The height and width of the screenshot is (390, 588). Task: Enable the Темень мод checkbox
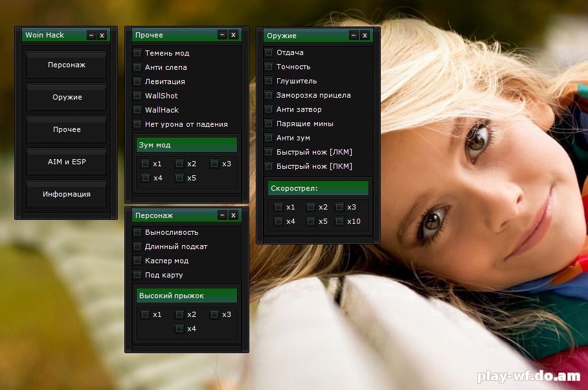click(138, 53)
